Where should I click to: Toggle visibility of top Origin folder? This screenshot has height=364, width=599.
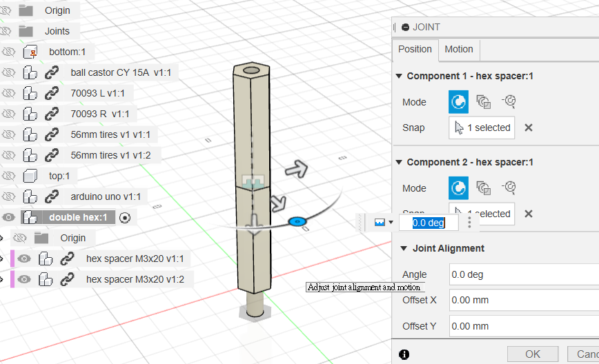click(6, 10)
